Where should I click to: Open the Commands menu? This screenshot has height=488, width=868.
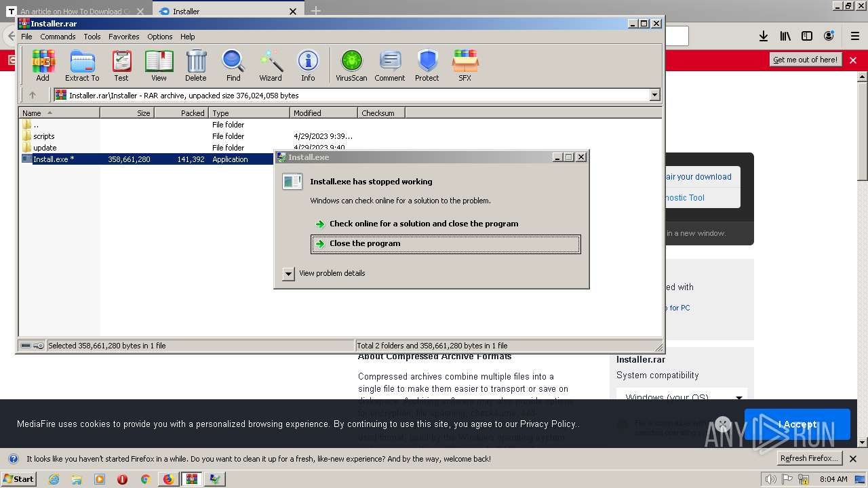click(x=58, y=37)
